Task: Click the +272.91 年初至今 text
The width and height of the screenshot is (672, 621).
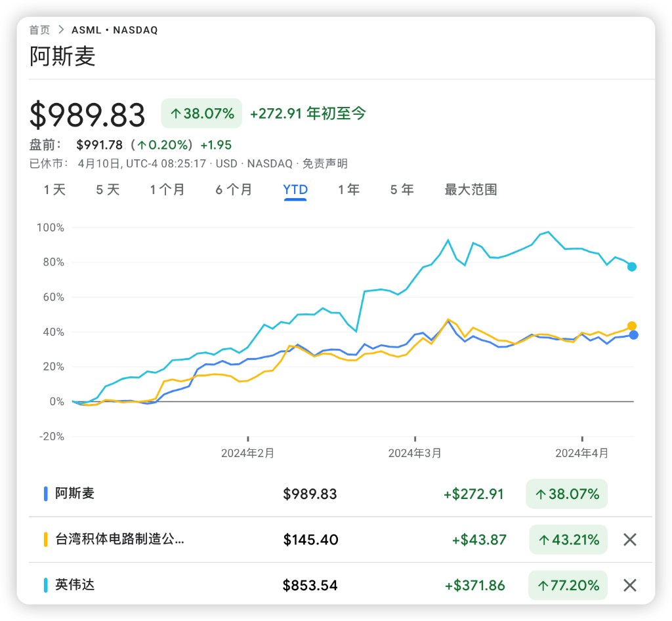Action: [308, 113]
